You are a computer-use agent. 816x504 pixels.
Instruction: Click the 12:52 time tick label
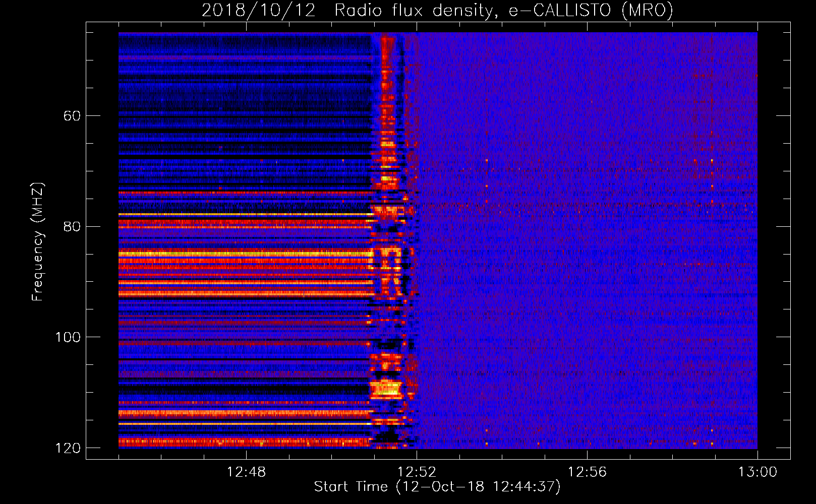pos(417,472)
